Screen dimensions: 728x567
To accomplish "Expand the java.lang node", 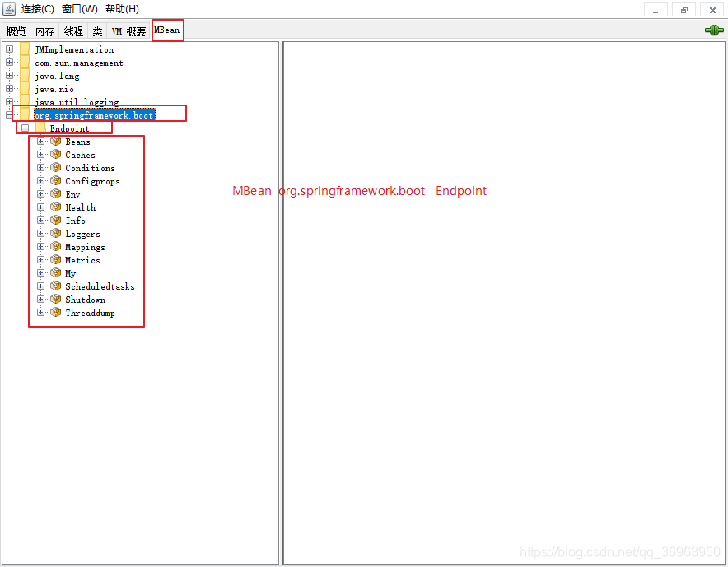I will 9,75.
